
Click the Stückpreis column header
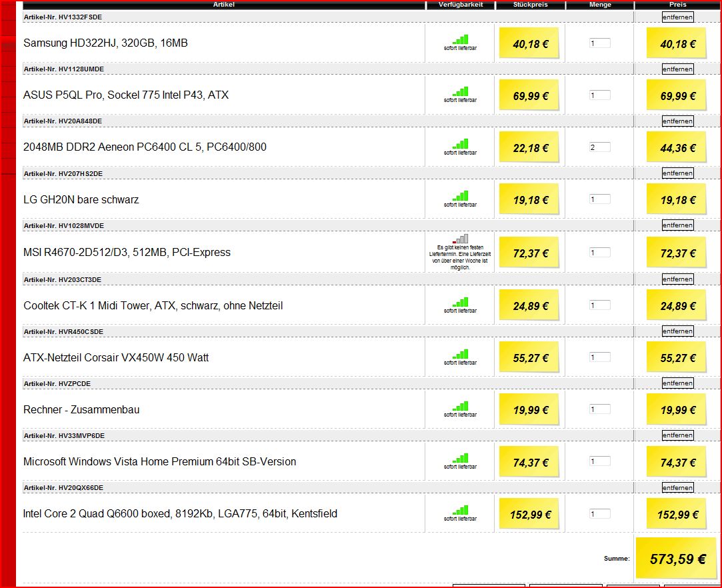pyautogui.click(x=531, y=5)
